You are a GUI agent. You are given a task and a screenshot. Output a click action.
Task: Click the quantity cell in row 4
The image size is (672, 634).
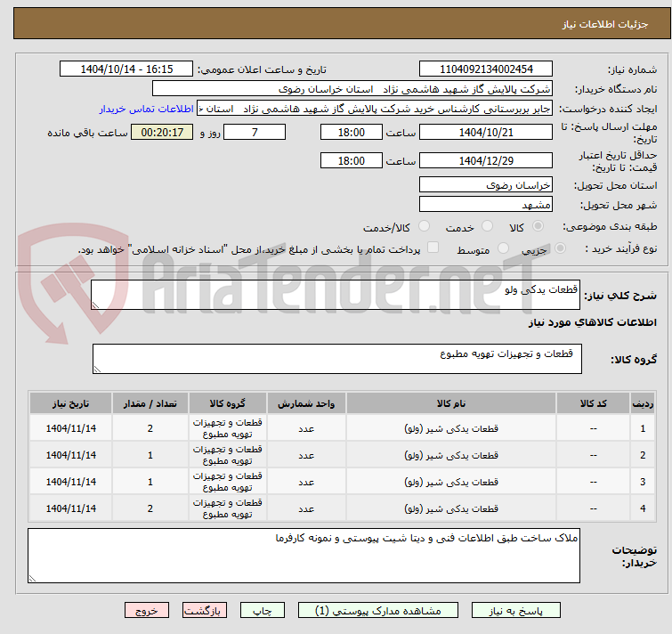(x=150, y=508)
